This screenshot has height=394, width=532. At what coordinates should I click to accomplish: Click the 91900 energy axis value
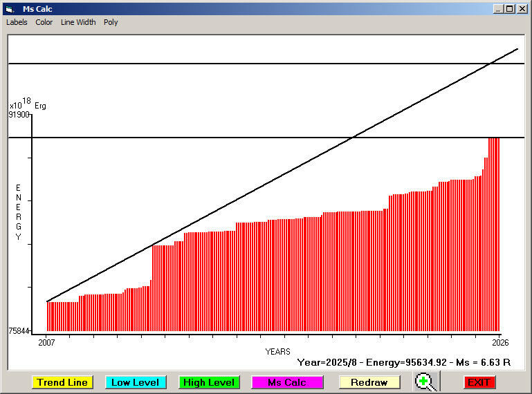19,115
